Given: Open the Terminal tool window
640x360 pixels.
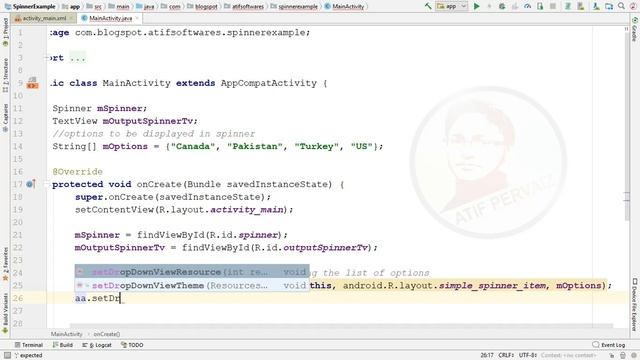Looking at the screenshot, I should [29, 345].
